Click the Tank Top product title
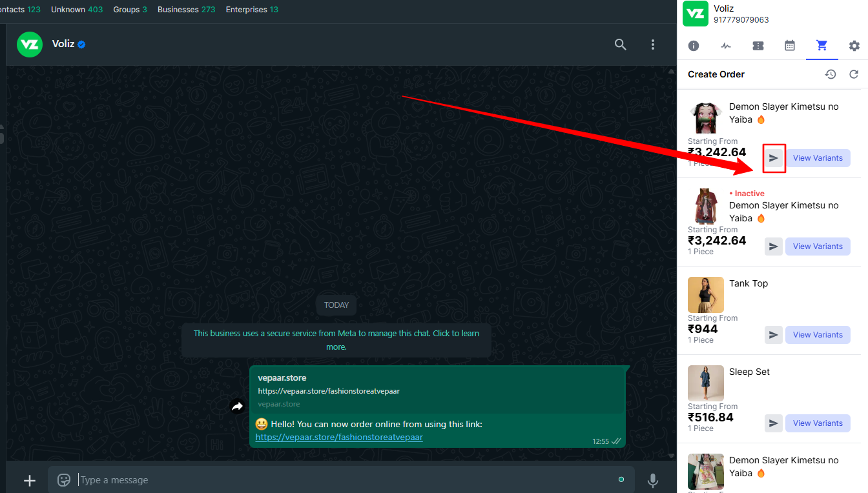The height and width of the screenshot is (493, 868). coord(749,283)
